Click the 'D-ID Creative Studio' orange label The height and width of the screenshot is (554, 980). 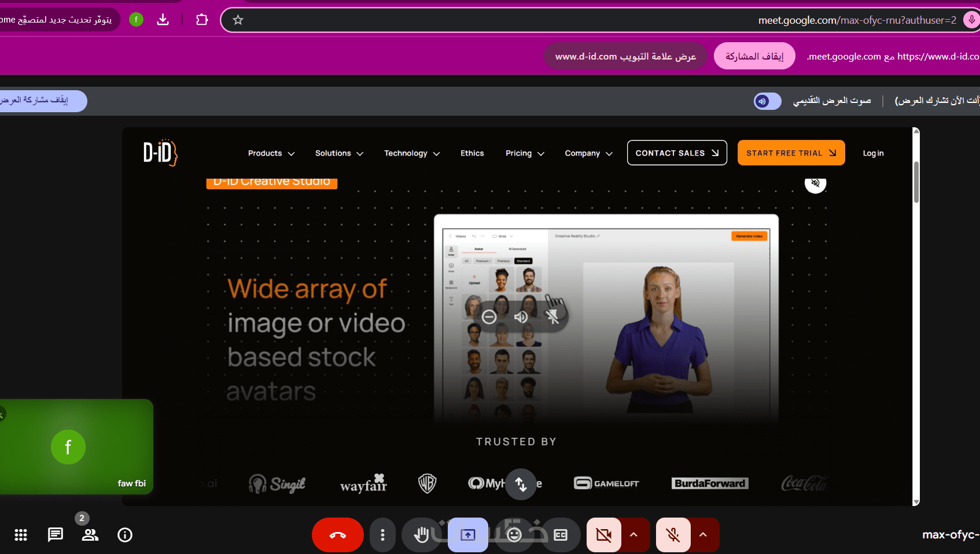coord(272,182)
